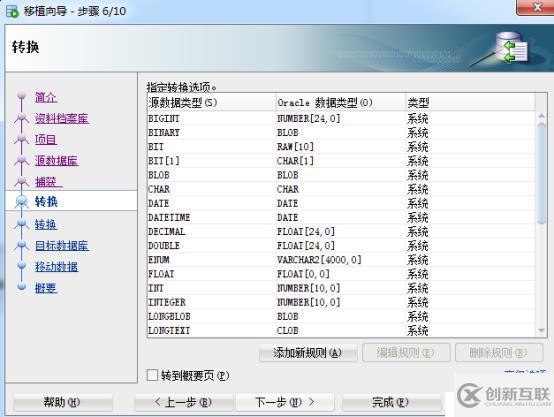Open the underlined 转换 step link
Image resolution: width=554 pixels, height=417 pixels.
click(x=46, y=224)
